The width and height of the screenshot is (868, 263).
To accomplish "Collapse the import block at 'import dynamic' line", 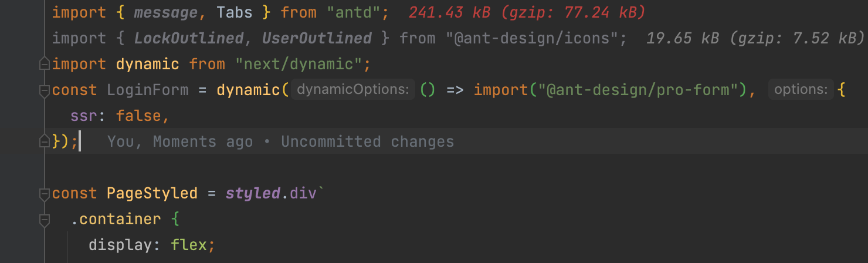I will point(44,64).
